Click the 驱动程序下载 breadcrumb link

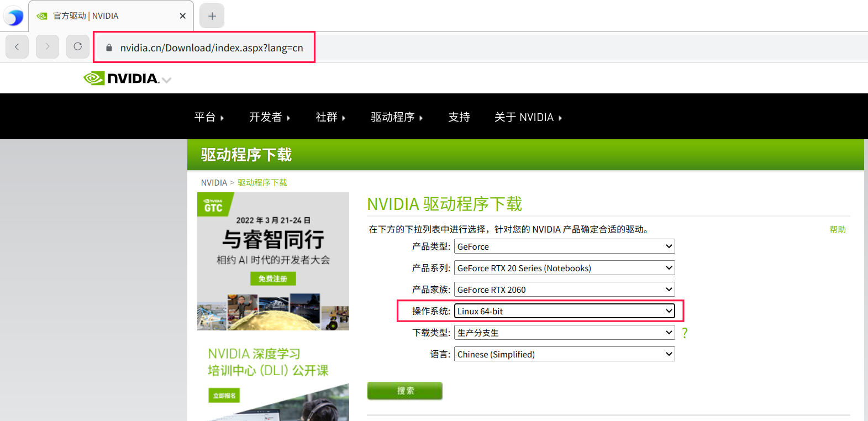tap(262, 183)
